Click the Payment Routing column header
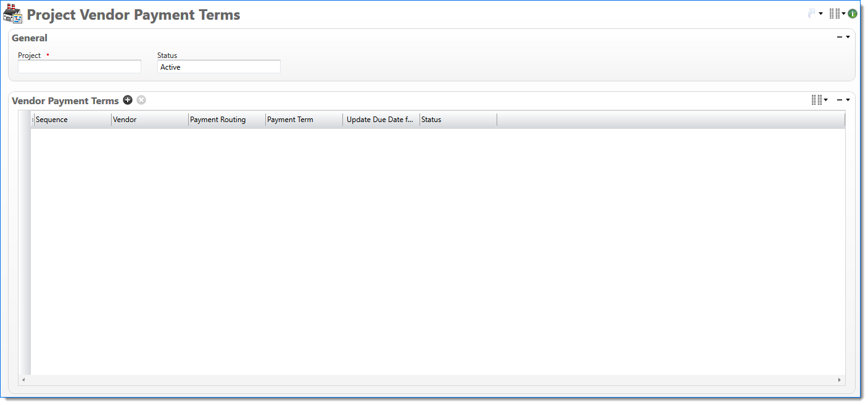 226,120
